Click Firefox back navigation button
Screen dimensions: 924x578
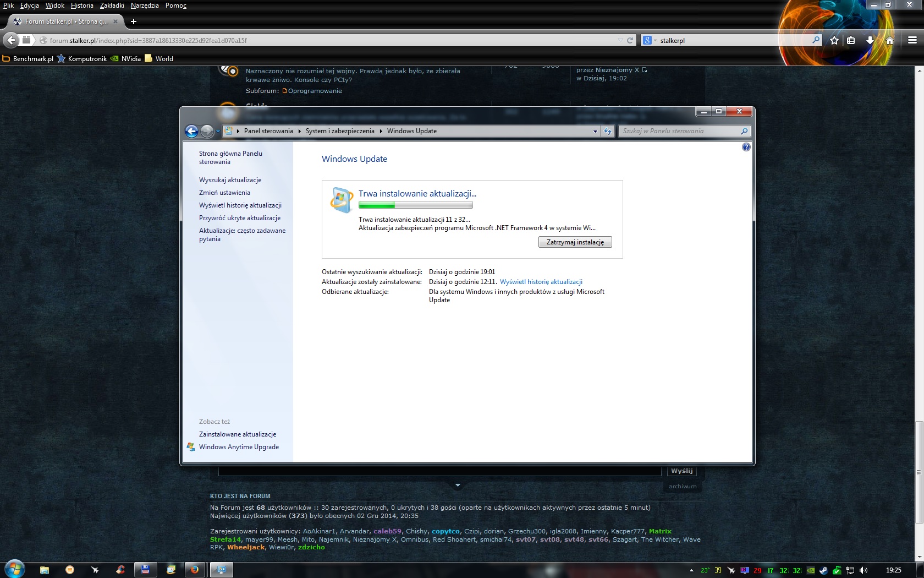pyautogui.click(x=11, y=40)
